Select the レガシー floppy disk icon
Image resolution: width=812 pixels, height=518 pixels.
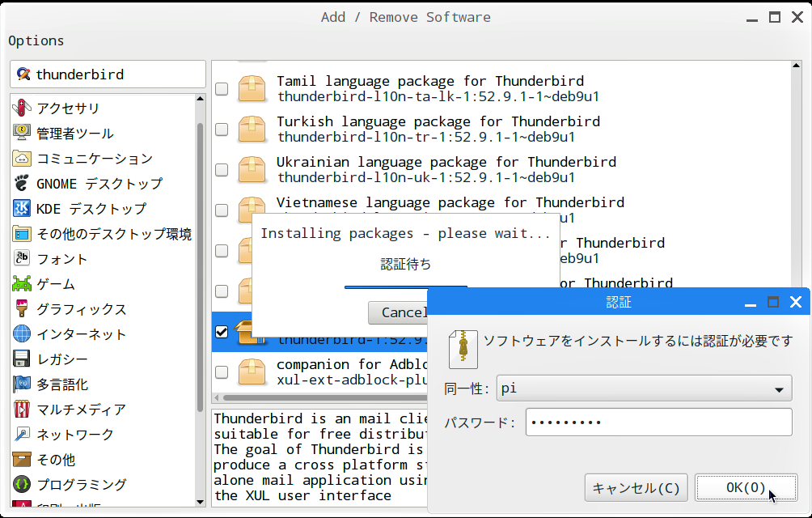coord(22,359)
